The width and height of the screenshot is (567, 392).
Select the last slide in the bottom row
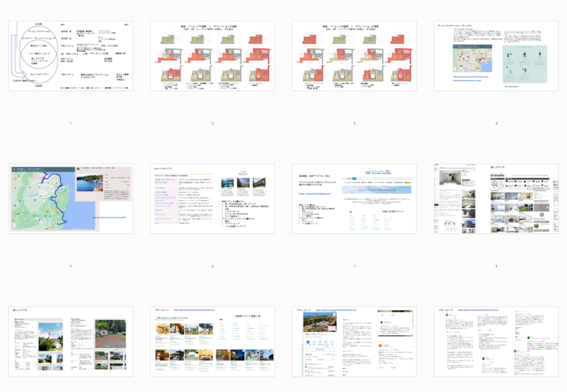[496, 341]
